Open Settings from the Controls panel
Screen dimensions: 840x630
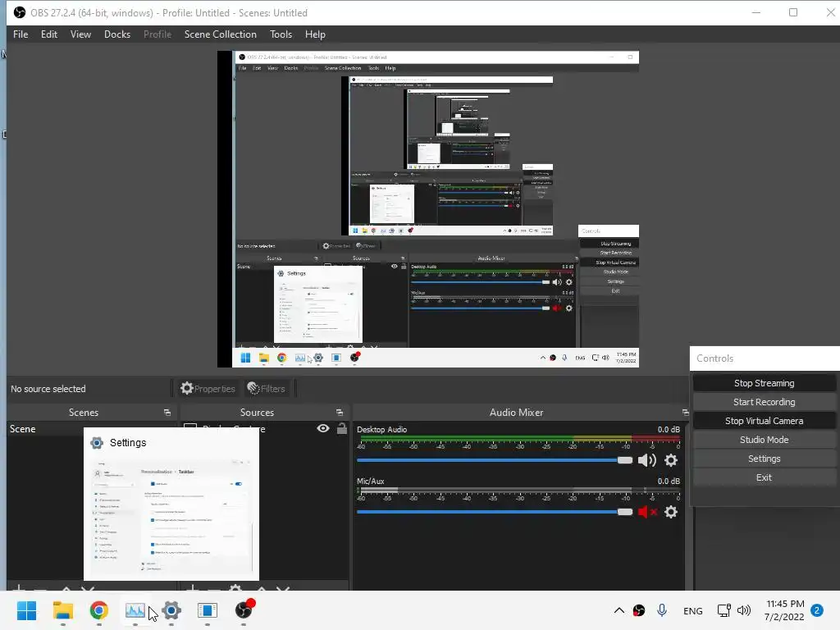764,459
